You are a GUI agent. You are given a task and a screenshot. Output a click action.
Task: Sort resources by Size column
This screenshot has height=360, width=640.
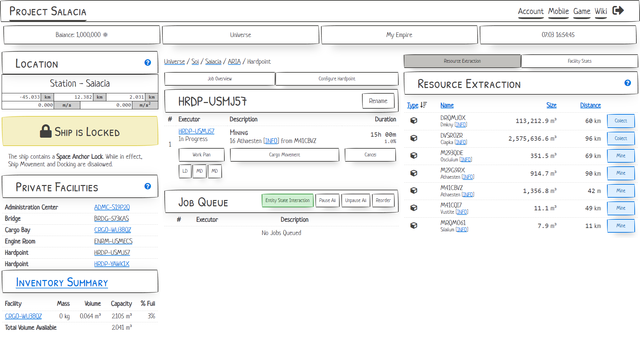point(551,105)
